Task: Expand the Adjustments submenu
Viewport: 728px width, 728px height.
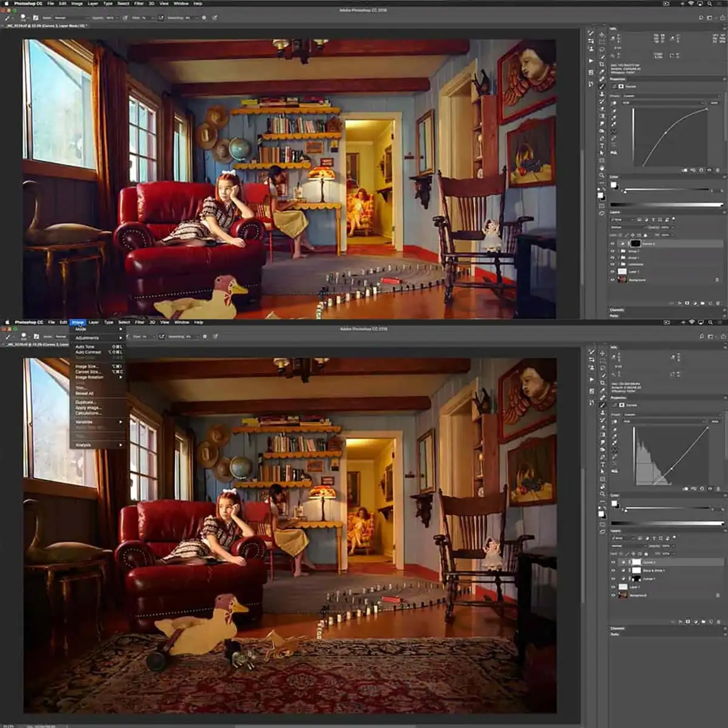Action: [x=98, y=338]
